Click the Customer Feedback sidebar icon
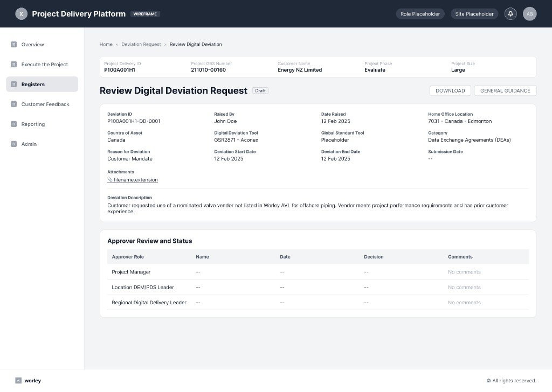 [x=13, y=104]
